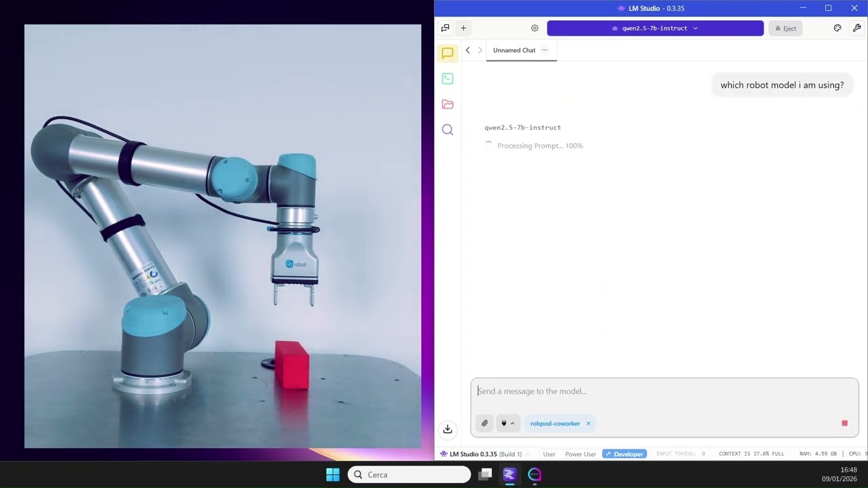
Task: Open Task View in the taskbar
Action: pos(486,474)
